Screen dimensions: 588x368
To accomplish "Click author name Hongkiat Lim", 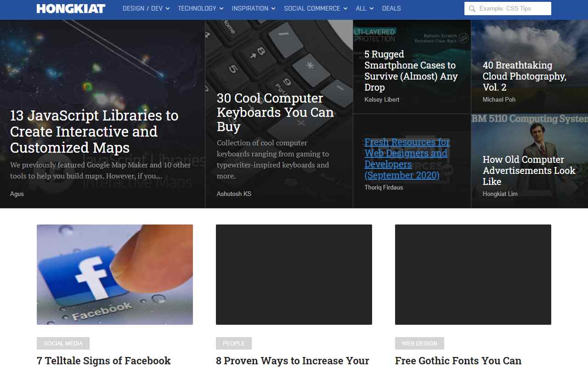I will (500, 194).
